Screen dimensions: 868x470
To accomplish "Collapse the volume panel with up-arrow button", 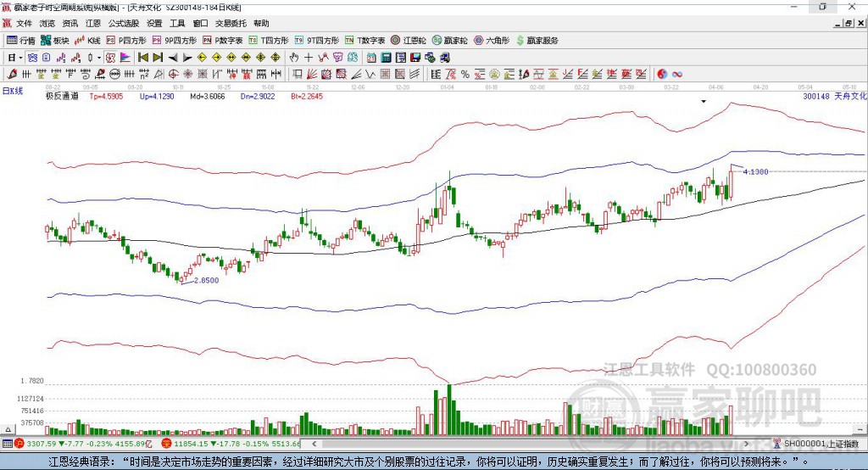I will [8, 429].
